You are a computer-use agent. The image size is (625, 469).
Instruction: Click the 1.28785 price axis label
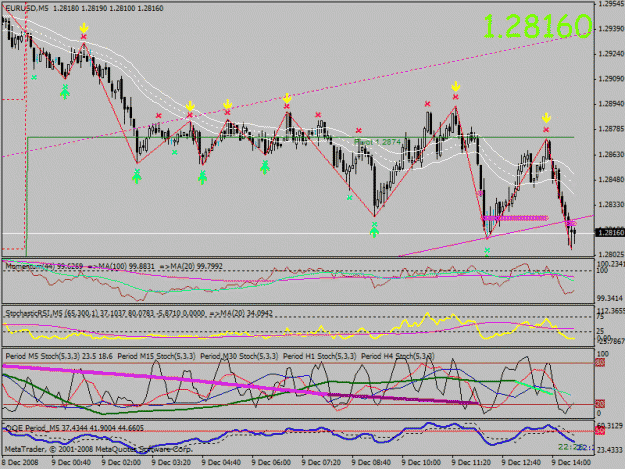tap(611, 129)
